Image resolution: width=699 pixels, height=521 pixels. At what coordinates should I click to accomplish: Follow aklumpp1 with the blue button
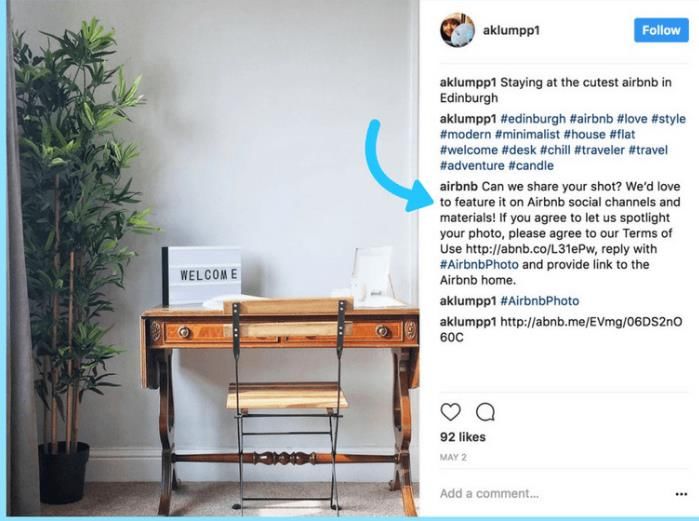(661, 30)
